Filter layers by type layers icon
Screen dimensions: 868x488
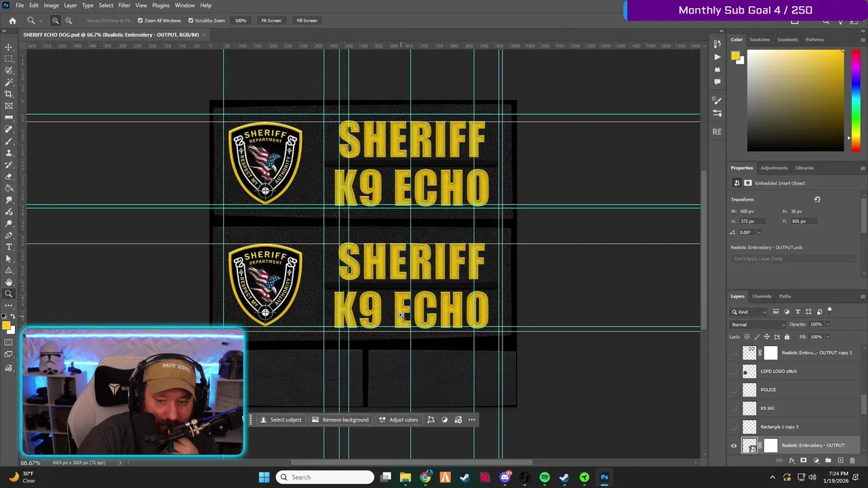[x=797, y=312]
